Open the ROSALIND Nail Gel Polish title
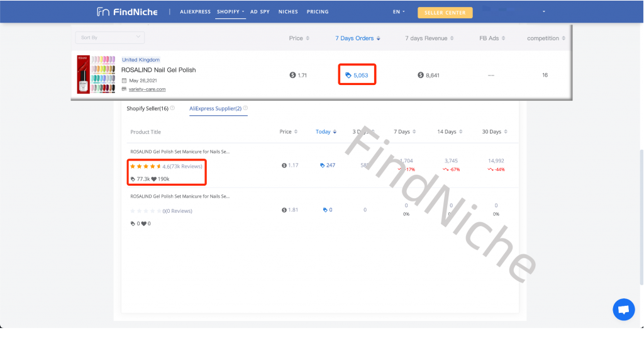Viewport: 644px width, 338px height. [x=158, y=70]
